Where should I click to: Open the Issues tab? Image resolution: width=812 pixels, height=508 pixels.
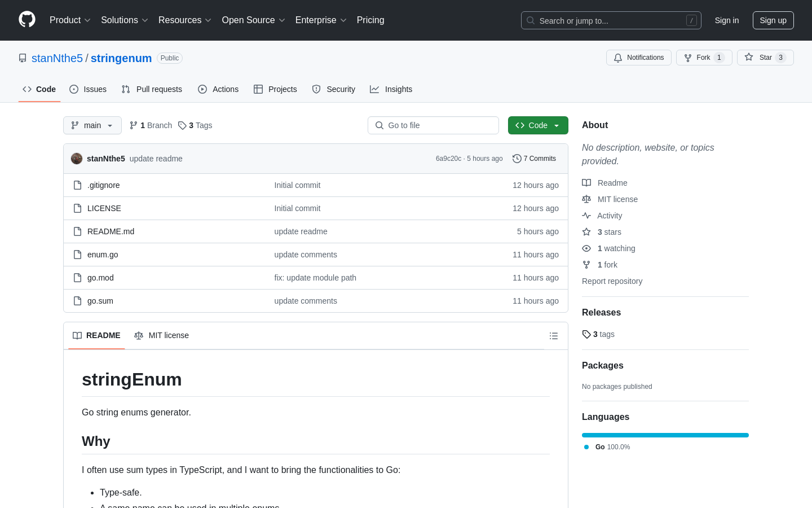(88, 89)
